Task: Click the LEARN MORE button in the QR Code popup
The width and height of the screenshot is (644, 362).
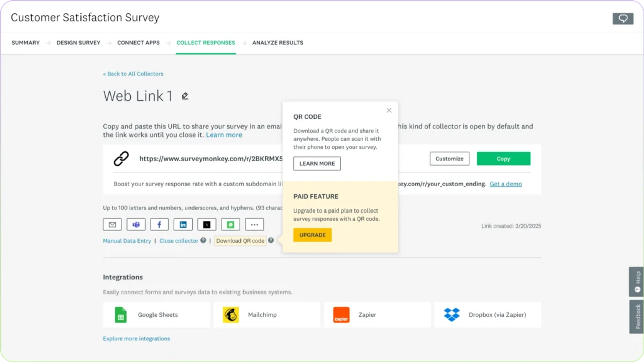Action: (317, 164)
